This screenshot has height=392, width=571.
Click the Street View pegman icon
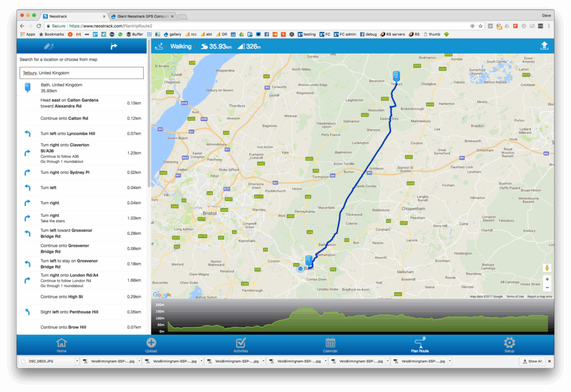tap(547, 268)
